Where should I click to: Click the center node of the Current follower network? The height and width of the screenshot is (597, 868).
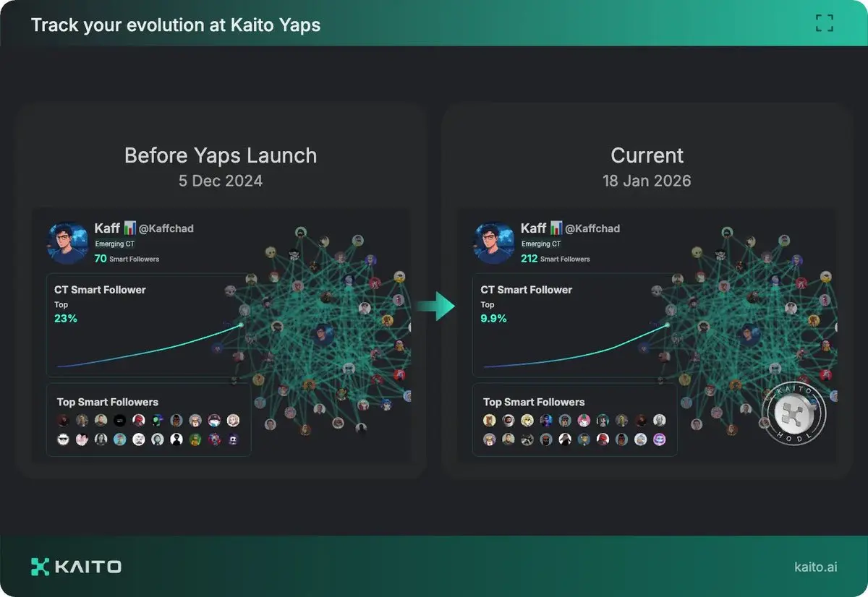(x=749, y=335)
